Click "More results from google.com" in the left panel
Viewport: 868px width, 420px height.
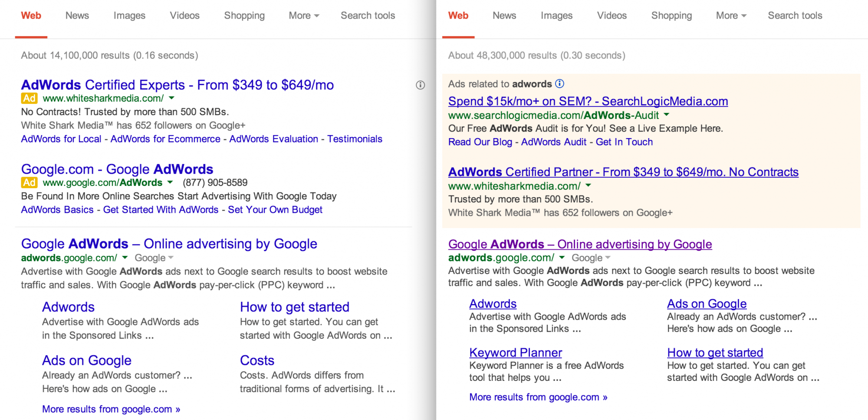[111, 409]
